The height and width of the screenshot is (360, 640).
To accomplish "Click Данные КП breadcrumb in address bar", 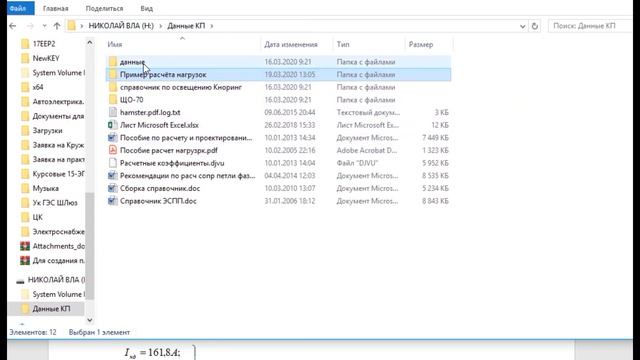I will point(186,26).
